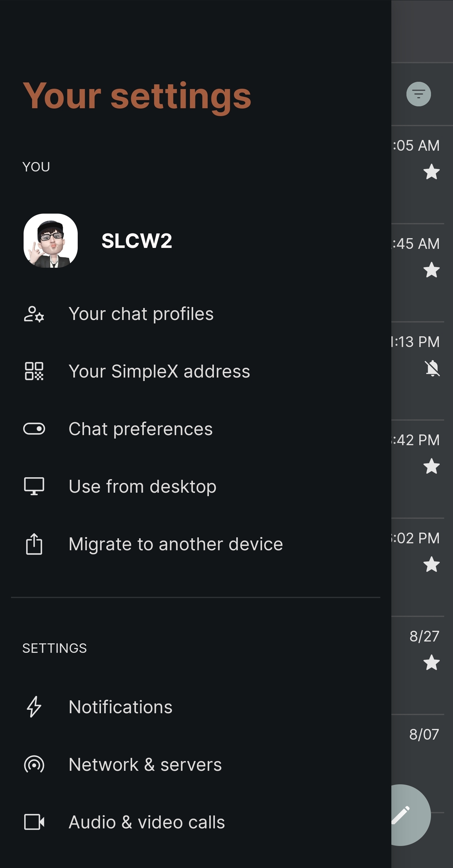Click the Chat preferences toggle icon
This screenshot has height=868, width=453.
pos(34,429)
